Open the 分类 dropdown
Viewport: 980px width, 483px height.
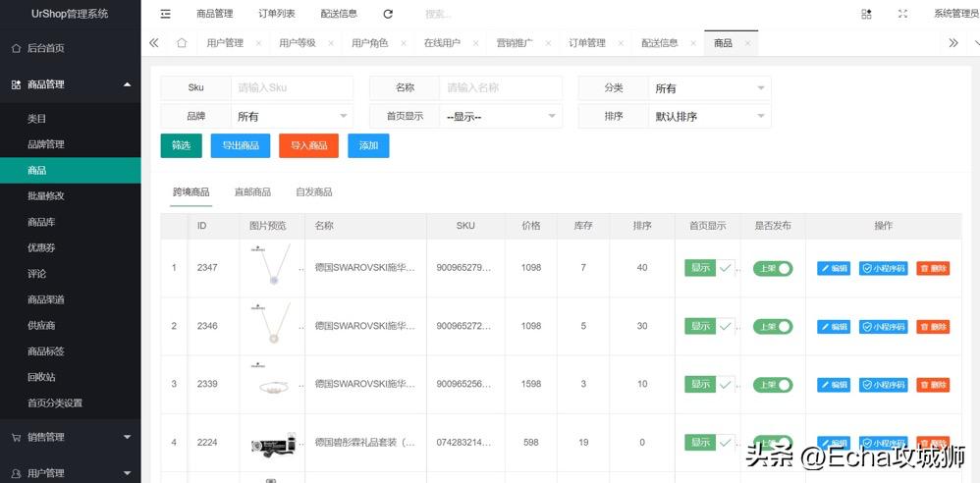[x=709, y=88]
